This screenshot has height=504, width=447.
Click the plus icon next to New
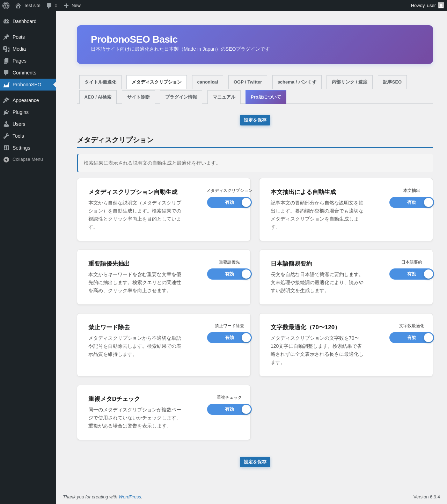pos(66,6)
